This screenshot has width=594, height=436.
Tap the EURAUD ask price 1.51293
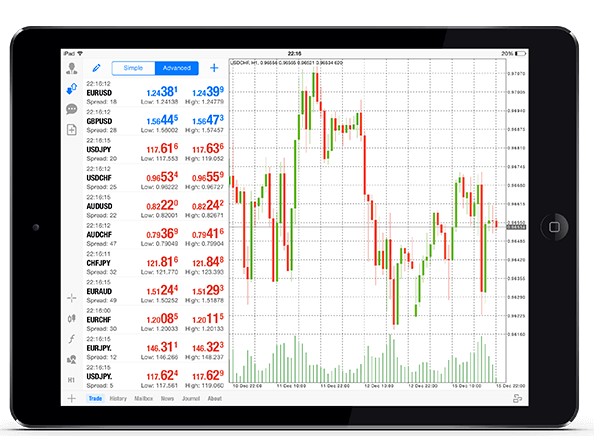pos(208,291)
